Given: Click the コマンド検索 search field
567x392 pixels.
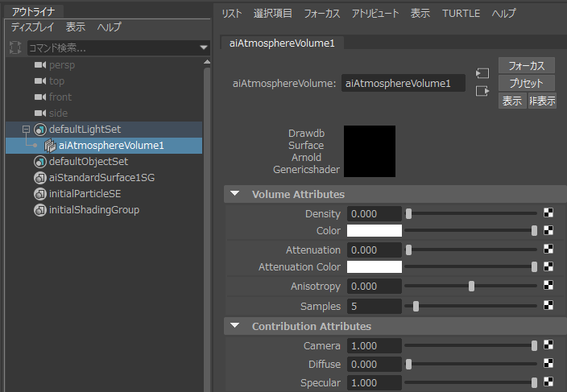Looking at the screenshot, I should click(114, 47).
